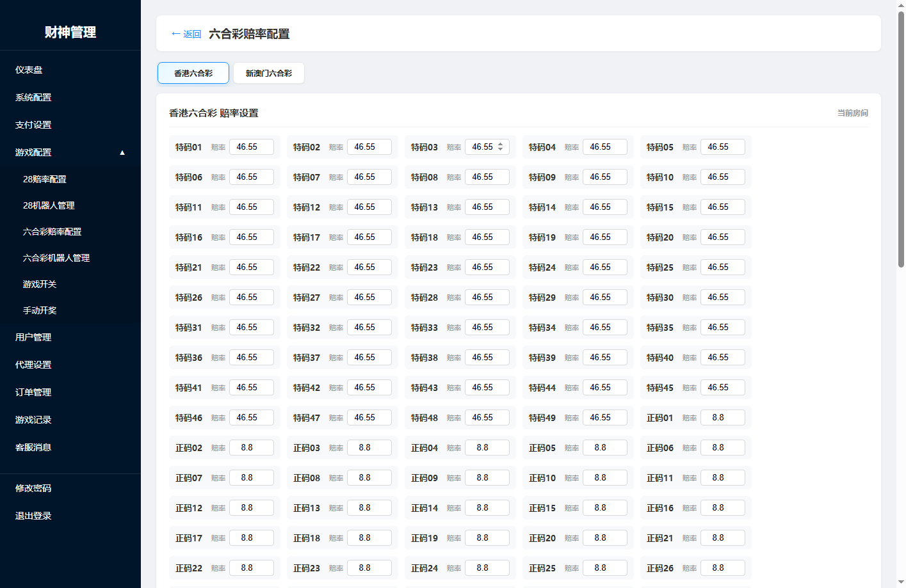Click the 返回 back link
This screenshot has height=588, width=906.
pos(186,34)
